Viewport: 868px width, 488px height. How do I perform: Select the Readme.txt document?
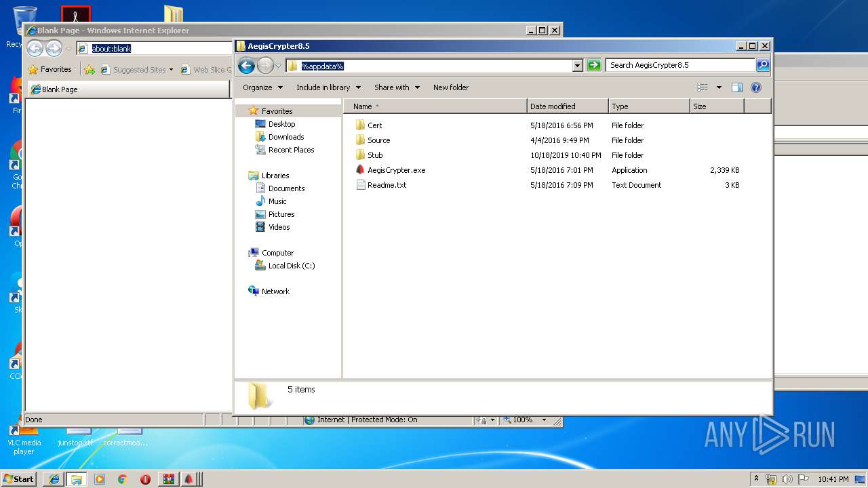click(387, 185)
